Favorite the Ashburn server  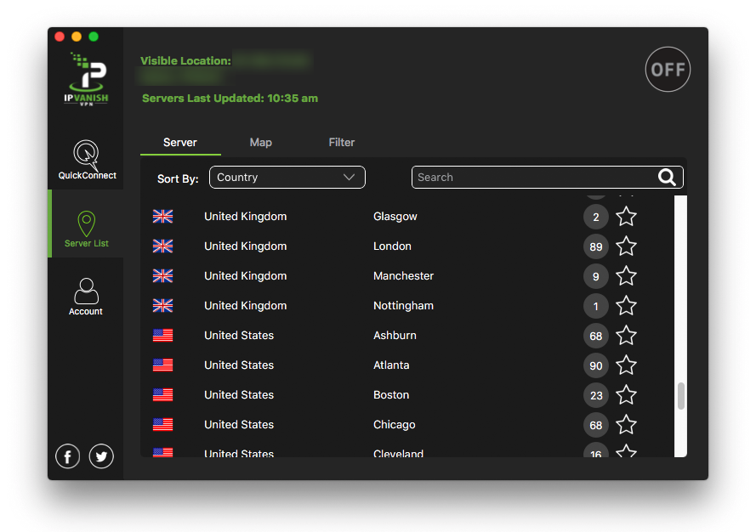coord(626,336)
